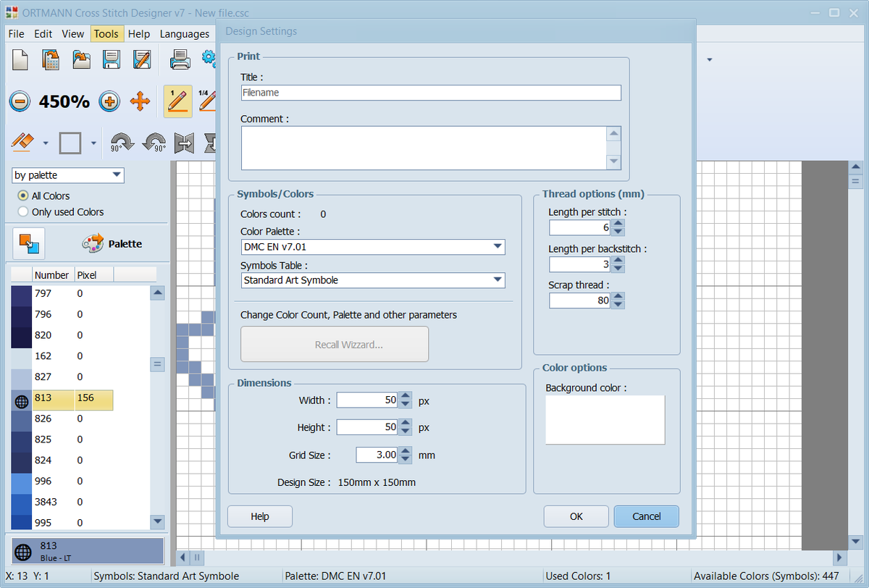
Task: Select the full stitch pencil tool
Action: (177, 101)
